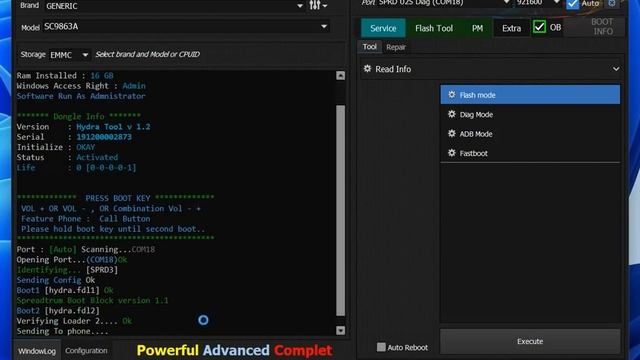Image resolution: width=640 pixels, height=360 pixels.
Task: Click the log scrollbar down arrow
Action: coord(340,330)
